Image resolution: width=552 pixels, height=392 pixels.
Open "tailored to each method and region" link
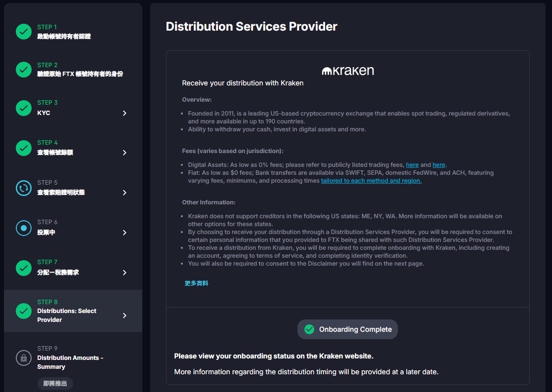point(372,181)
